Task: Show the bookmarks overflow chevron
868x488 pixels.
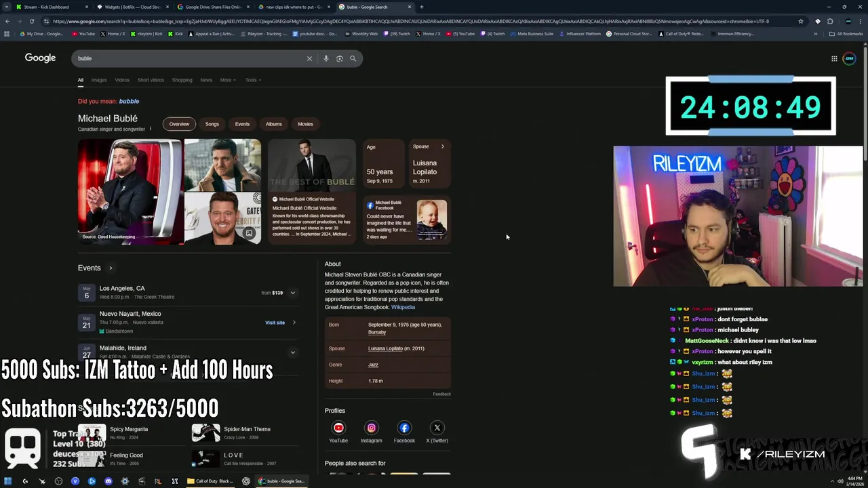Action: (x=815, y=34)
